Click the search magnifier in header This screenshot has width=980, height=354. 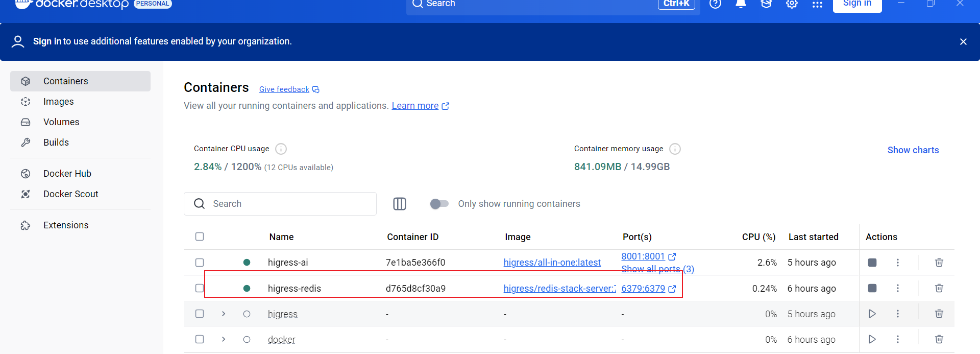click(x=418, y=4)
